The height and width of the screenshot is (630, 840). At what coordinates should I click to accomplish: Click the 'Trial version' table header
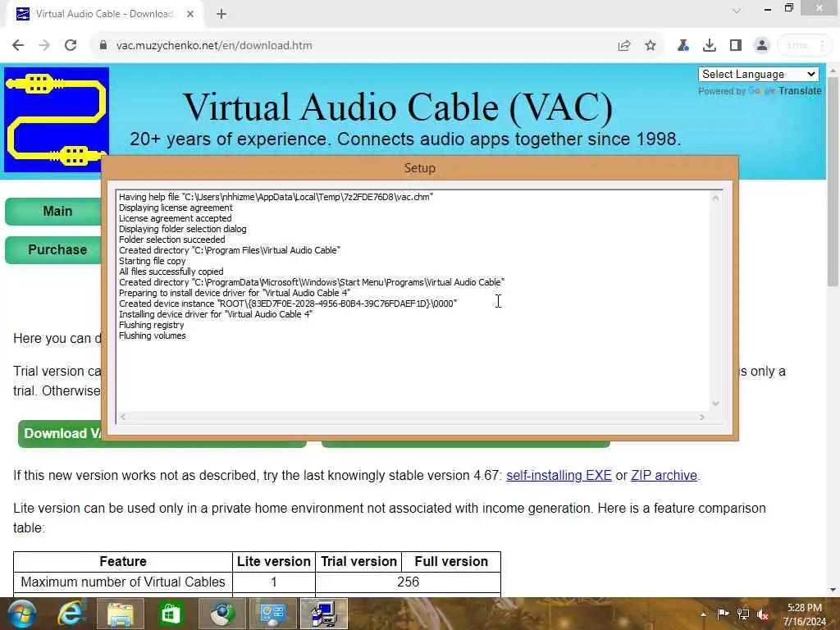[358, 561]
